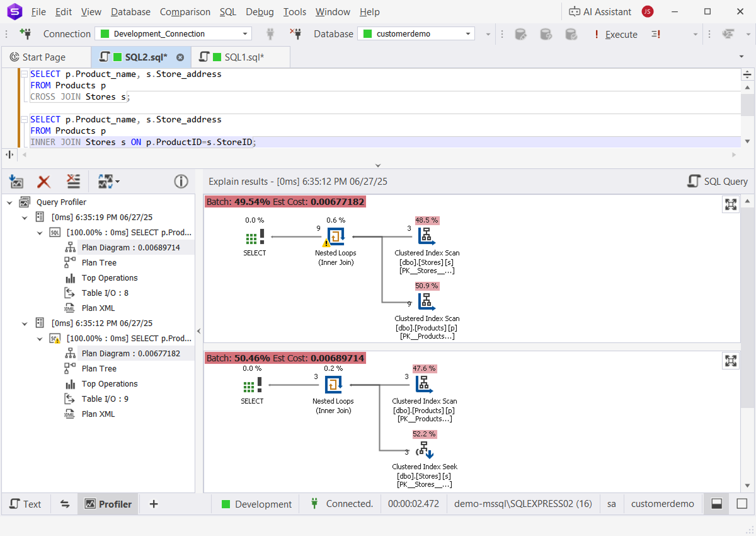Click the fit-to-window icon of first plan diagram

(731, 204)
